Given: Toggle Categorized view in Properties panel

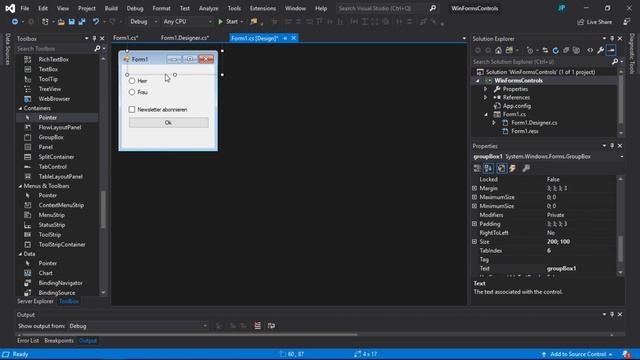Looking at the screenshot, I should click(477, 168).
